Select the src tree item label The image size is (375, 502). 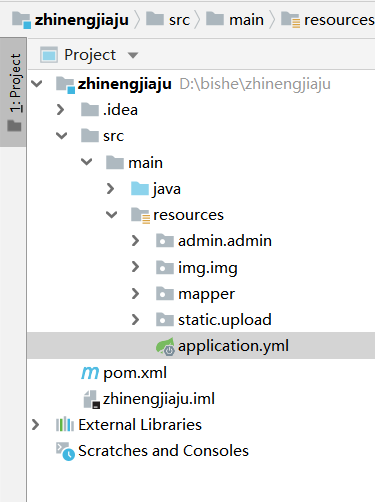(x=113, y=136)
